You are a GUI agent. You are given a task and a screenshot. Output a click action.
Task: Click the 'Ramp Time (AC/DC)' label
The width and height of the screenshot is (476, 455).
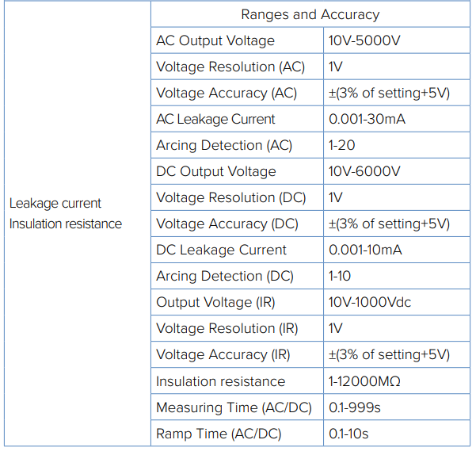click(219, 434)
